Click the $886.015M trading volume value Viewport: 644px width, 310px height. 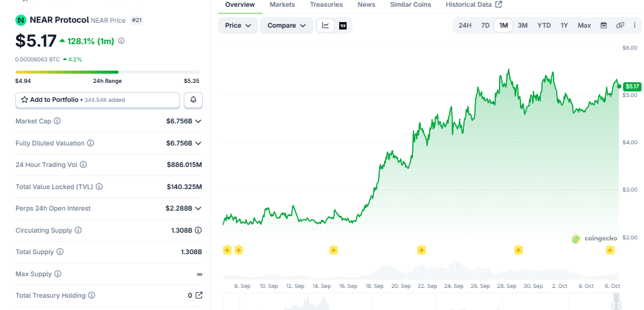pyautogui.click(x=184, y=165)
